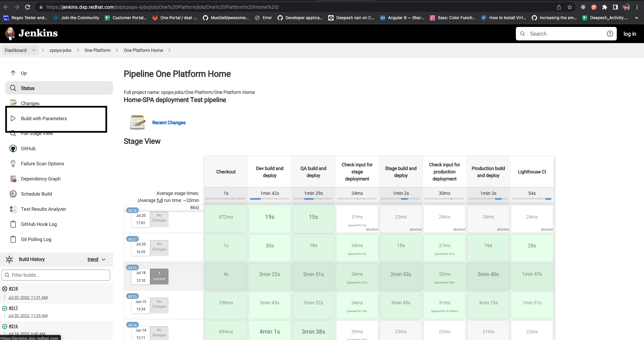This screenshot has width=644, height=340.
Task: Click the browser address bar URL
Action: [162, 7]
